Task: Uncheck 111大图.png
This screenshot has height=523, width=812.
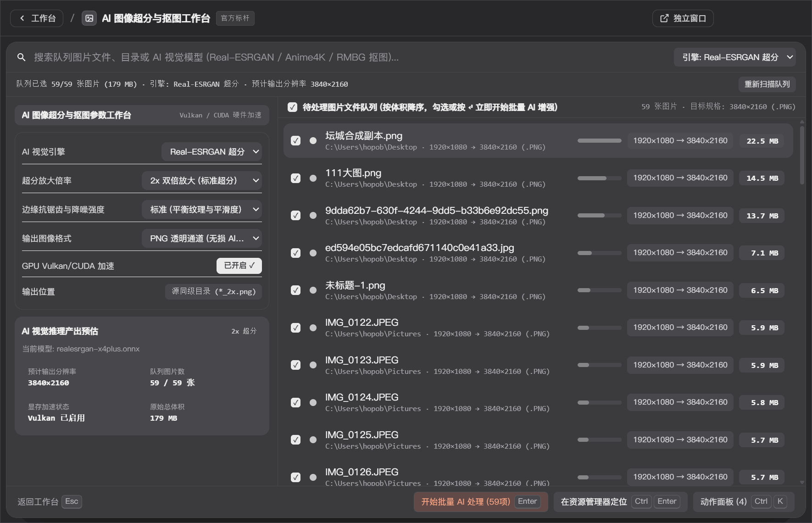Action: click(296, 178)
